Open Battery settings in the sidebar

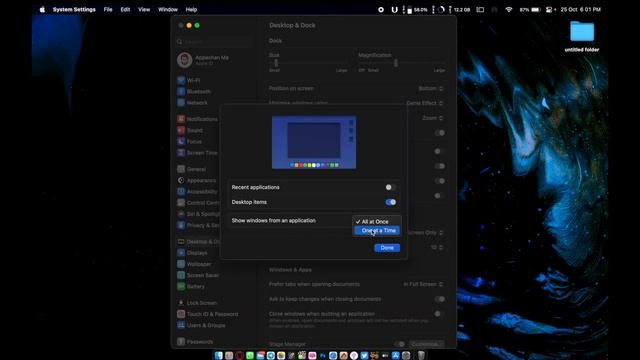(191, 287)
